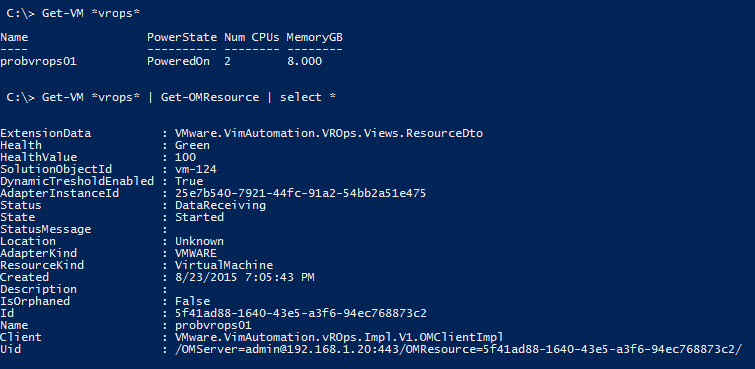Viewport: 755px width, 369px height.
Task: Click the Get-OMResource pipeline command text
Action: tap(210, 97)
